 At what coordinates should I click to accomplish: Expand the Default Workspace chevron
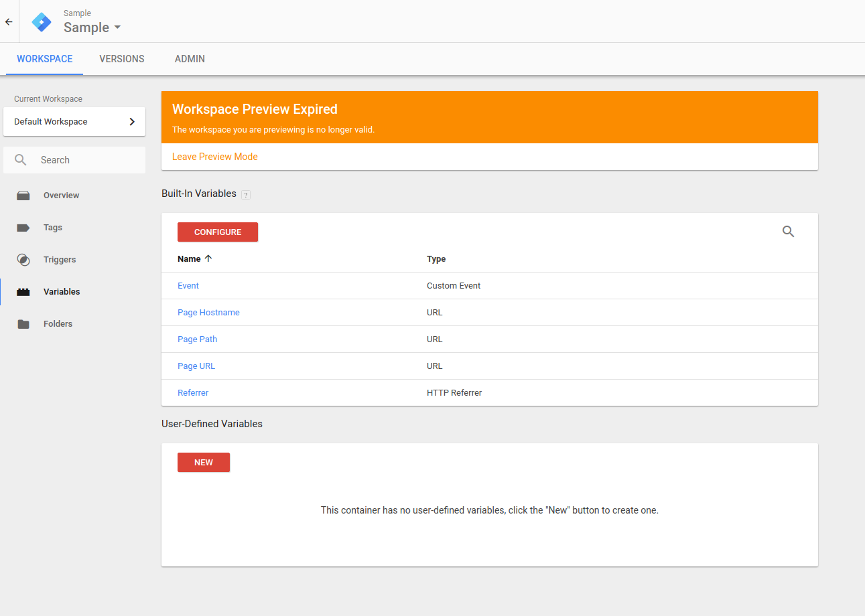click(132, 122)
